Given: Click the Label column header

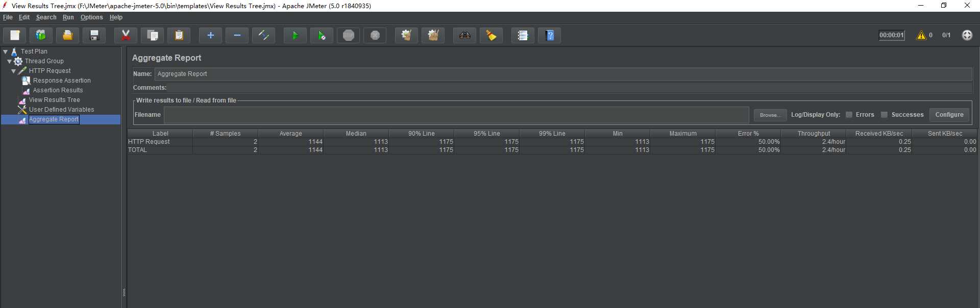Looking at the screenshot, I should point(160,134).
